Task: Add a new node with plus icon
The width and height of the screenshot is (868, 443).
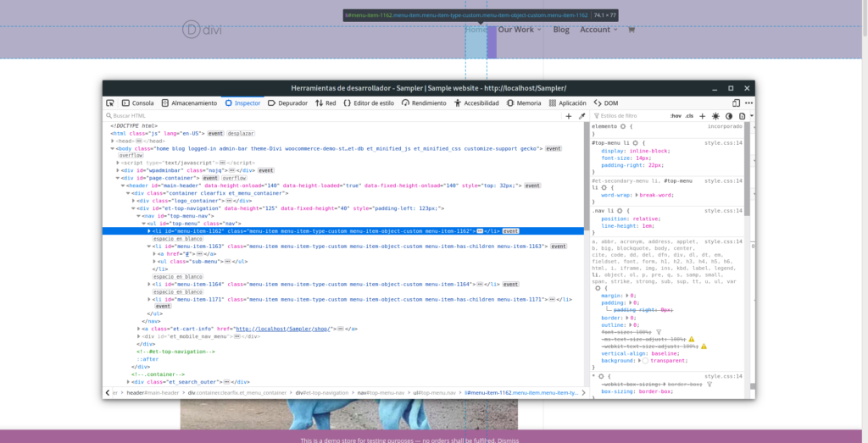Action: click(x=569, y=116)
